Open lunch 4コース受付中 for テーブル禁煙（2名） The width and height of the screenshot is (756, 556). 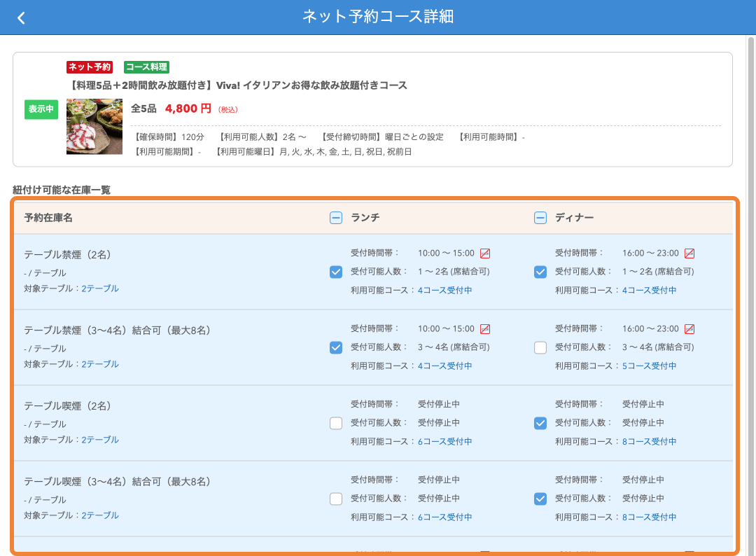(x=444, y=291)
